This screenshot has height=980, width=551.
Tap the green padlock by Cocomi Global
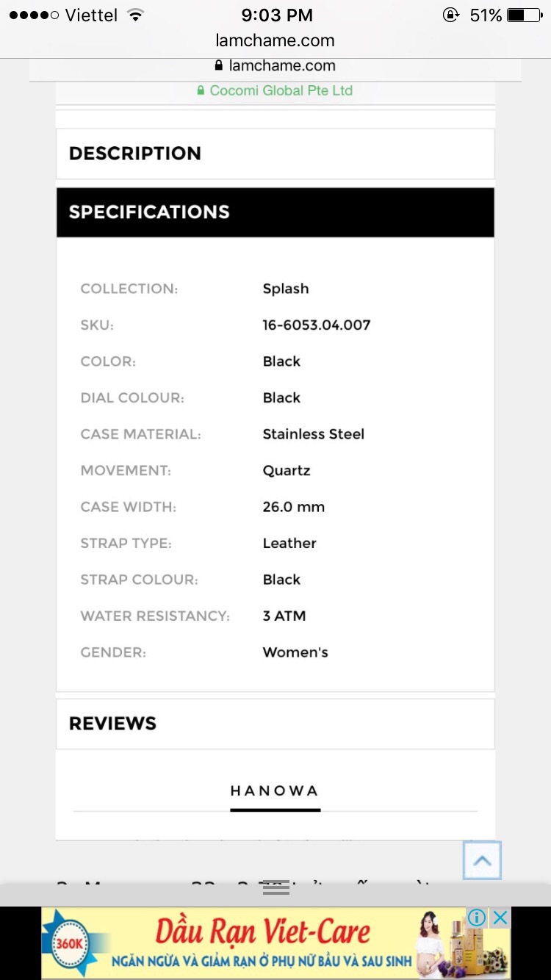[x=201, y=90]
